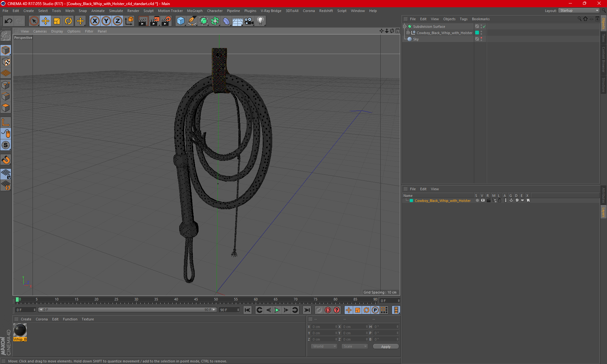Click timeline frame 45 marker
This screenshot has height=364, width=607.
[196, 300]
